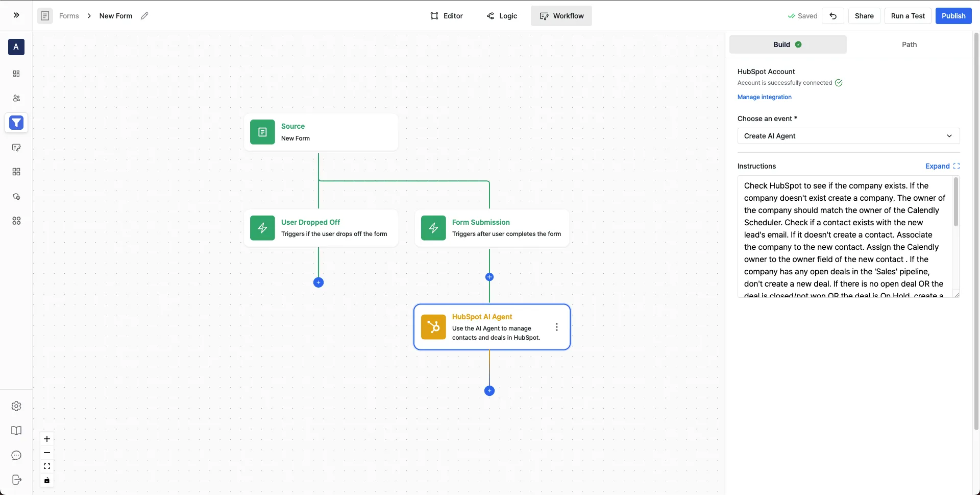
Task: Open the workspace avatar labeled A
Action: 16,47
